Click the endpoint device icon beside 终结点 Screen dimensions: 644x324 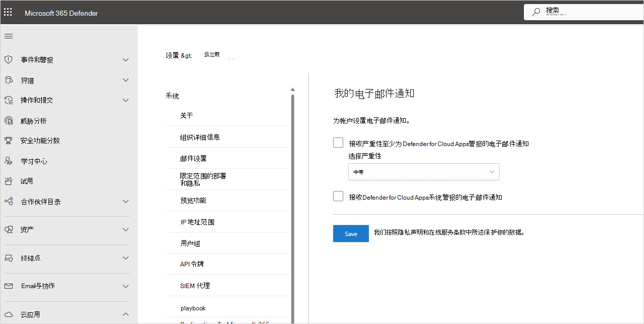click(x=8, y=258)
